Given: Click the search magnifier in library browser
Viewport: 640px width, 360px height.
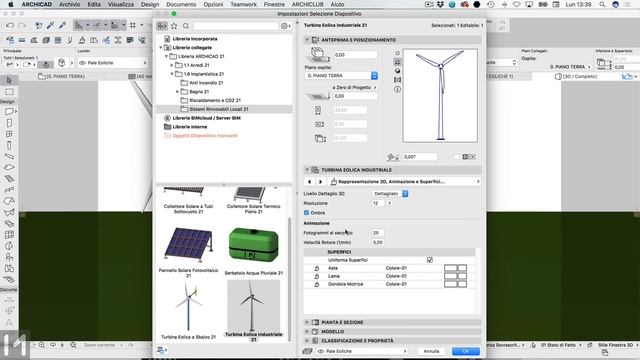Looking at the screenshot, I should [x=186, y=26].
